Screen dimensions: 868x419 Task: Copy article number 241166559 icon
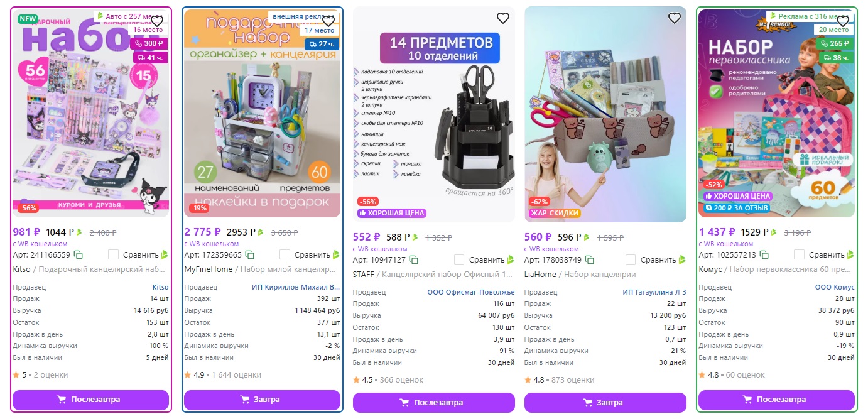coord(79,255)
